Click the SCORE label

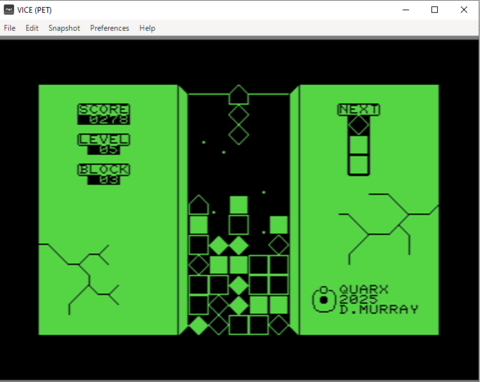pyautogui.click(x=104, y=109)
